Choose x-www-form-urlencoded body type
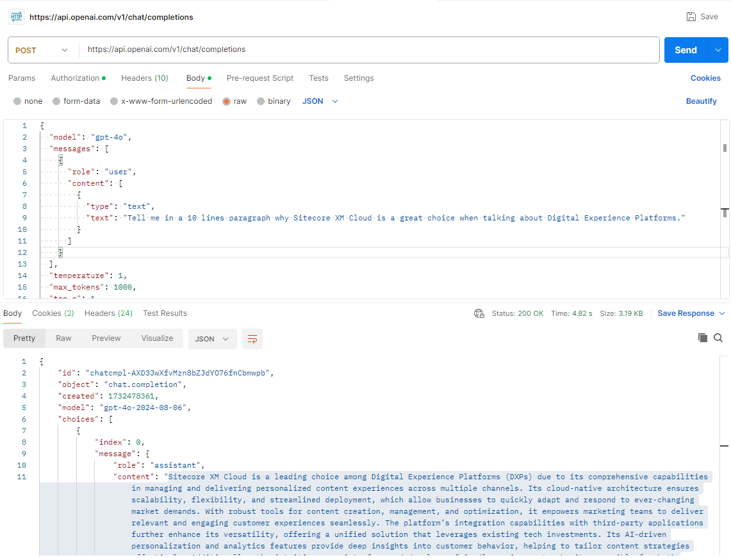This screenshot has height=560, width=731. tap(114, 101)
